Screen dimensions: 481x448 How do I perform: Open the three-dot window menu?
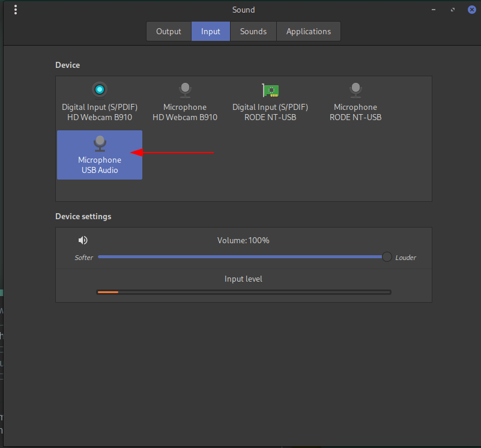coord(15,10)
